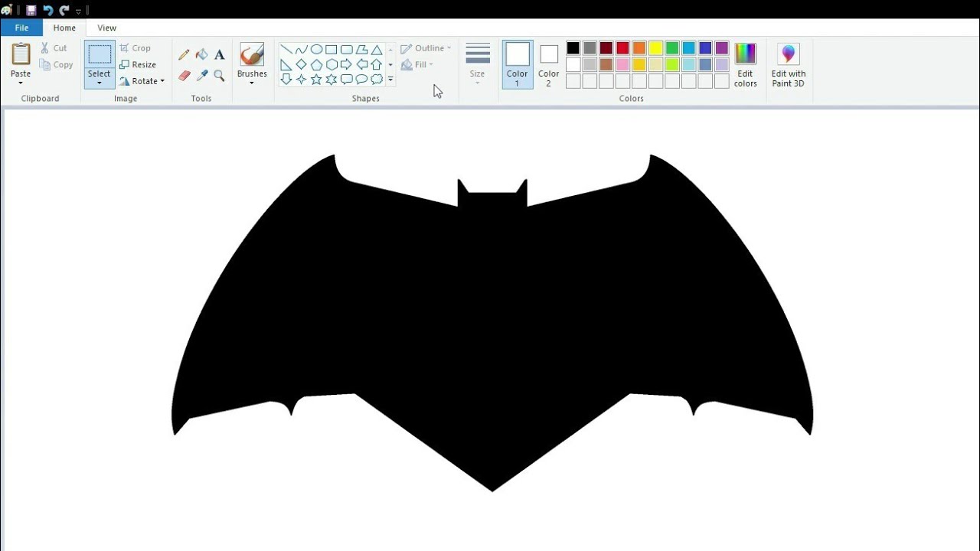Select the Up arrow shape
This screenshot has width=980, height=551.
tap(377, 64)
